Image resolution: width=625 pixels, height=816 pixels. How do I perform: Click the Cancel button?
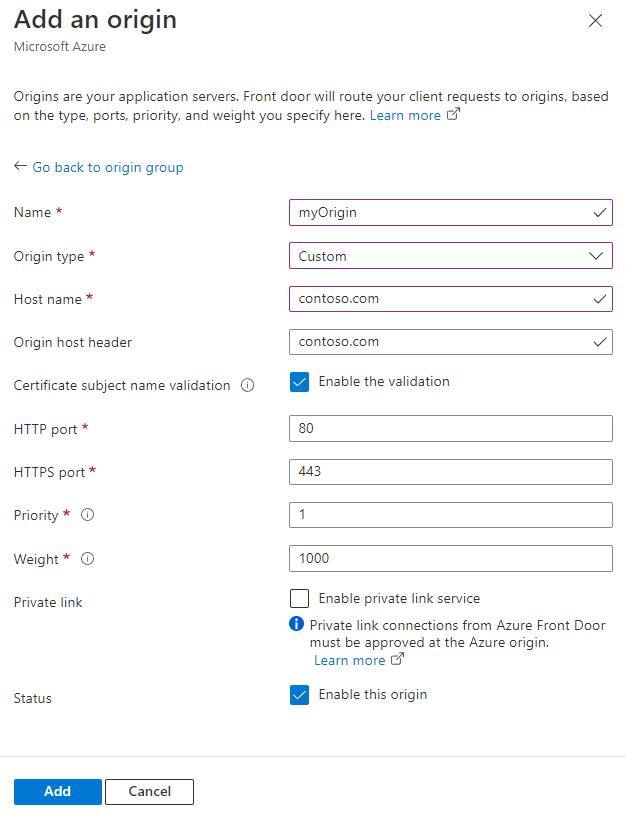tap(149, 791)
